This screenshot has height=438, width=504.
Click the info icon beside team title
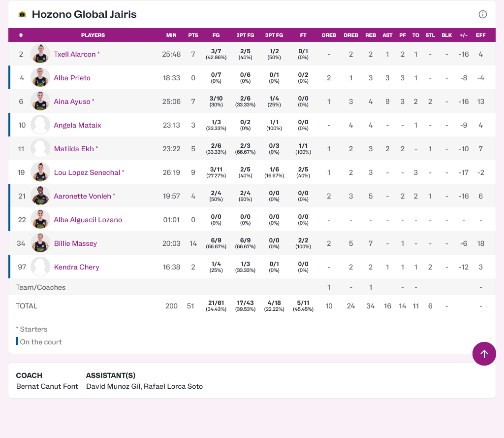[482, 14]
